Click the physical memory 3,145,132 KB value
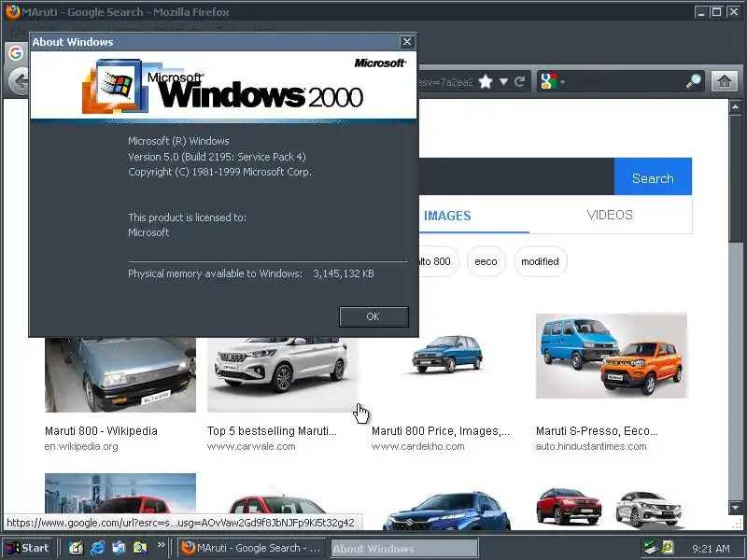Image resolution: width=747 pixels, height=560 pixels. [344, 273]
